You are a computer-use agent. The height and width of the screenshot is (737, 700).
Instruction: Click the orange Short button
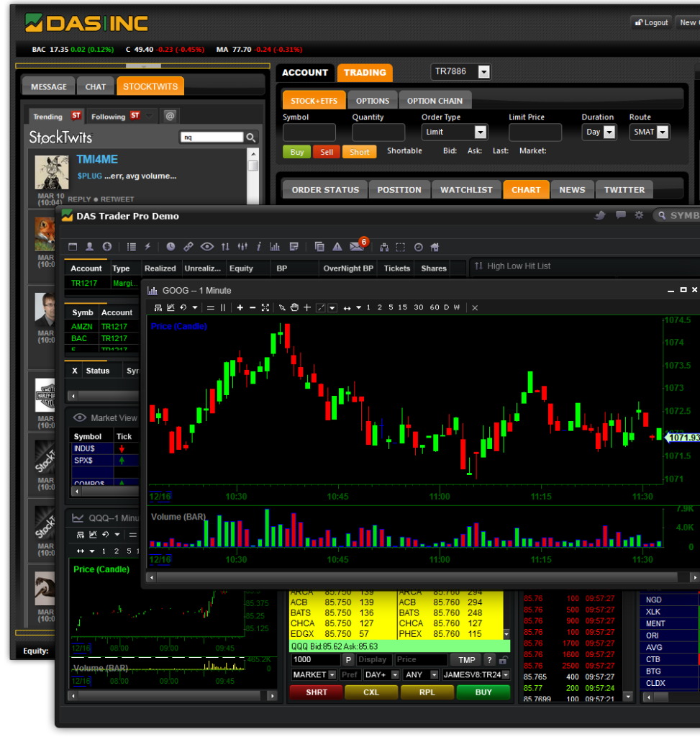click(x=360, y=152)
